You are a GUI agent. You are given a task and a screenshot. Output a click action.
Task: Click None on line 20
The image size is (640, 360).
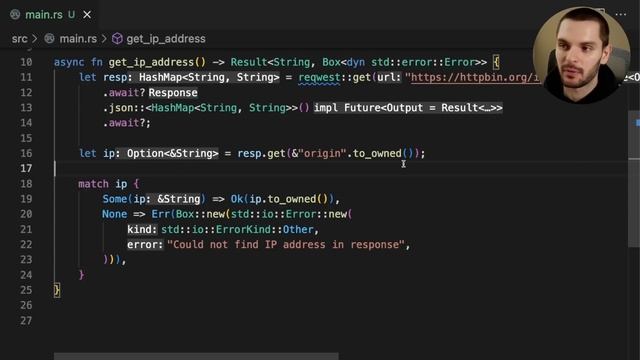coord(115,214)
